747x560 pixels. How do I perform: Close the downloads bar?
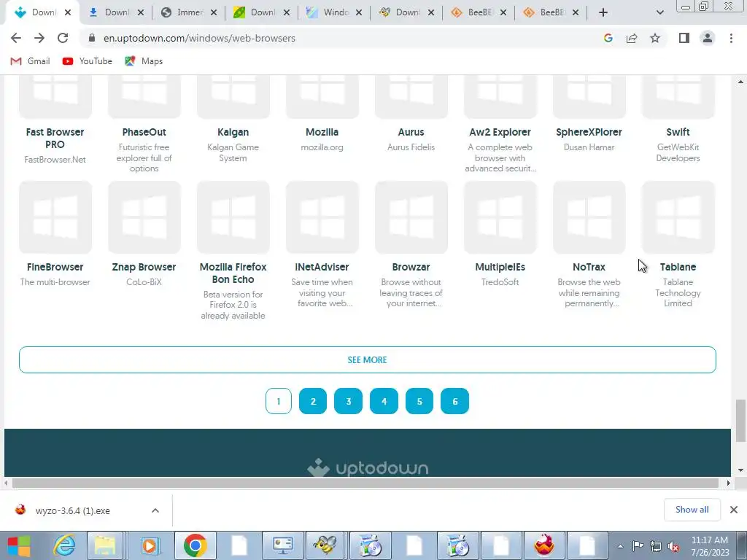(734, 510)
